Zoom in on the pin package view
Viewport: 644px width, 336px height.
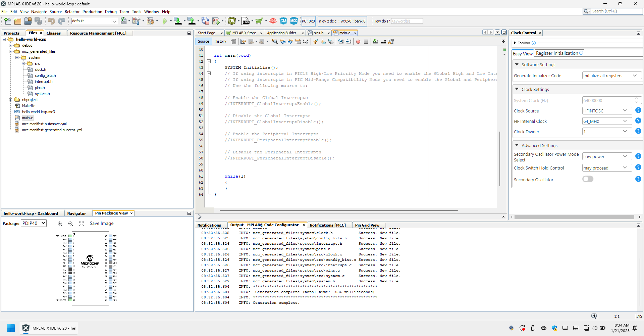pyautogui.click(x=60, y=224)
